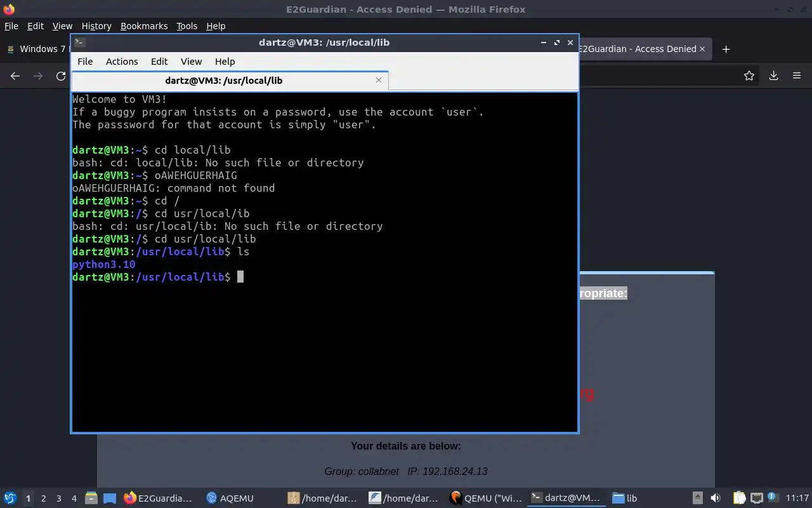The height and width of the screenshot is (508, 812).
Task: Open Firefox downloads panel
Action: pos(773,76)
